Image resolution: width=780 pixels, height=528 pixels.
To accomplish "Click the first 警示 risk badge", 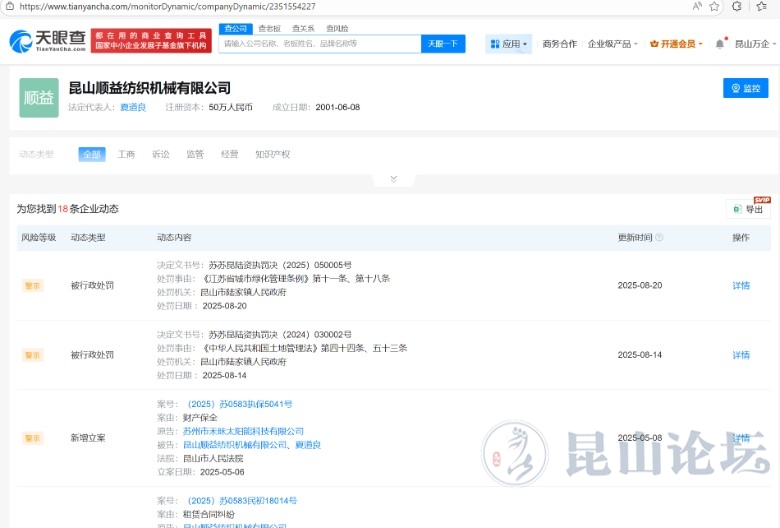I will 33,285.
